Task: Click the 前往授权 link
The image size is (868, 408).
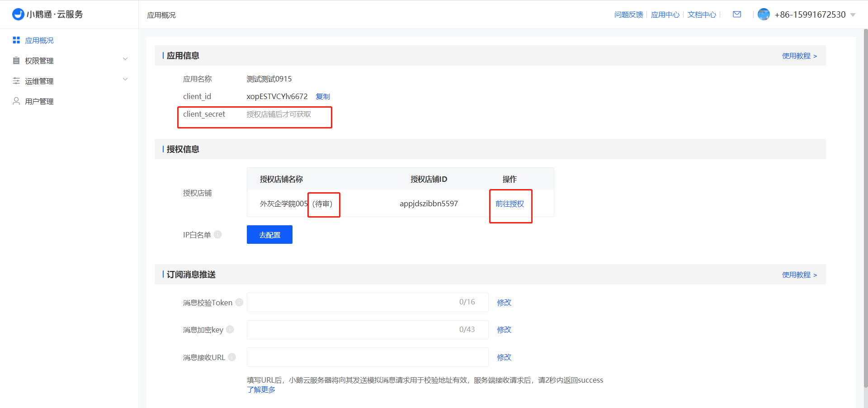Action: 509,204
